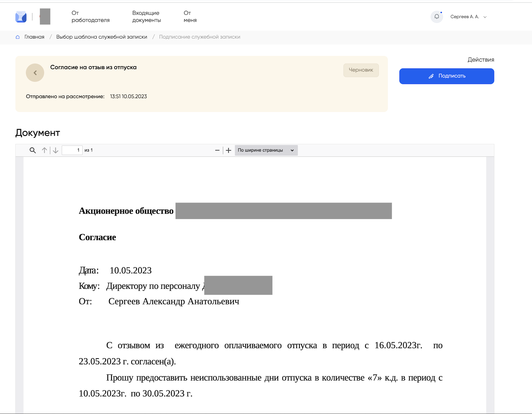Click the page number input field
Image resolution: width=532 pixels, height=414 pixels.
point(72,150)
